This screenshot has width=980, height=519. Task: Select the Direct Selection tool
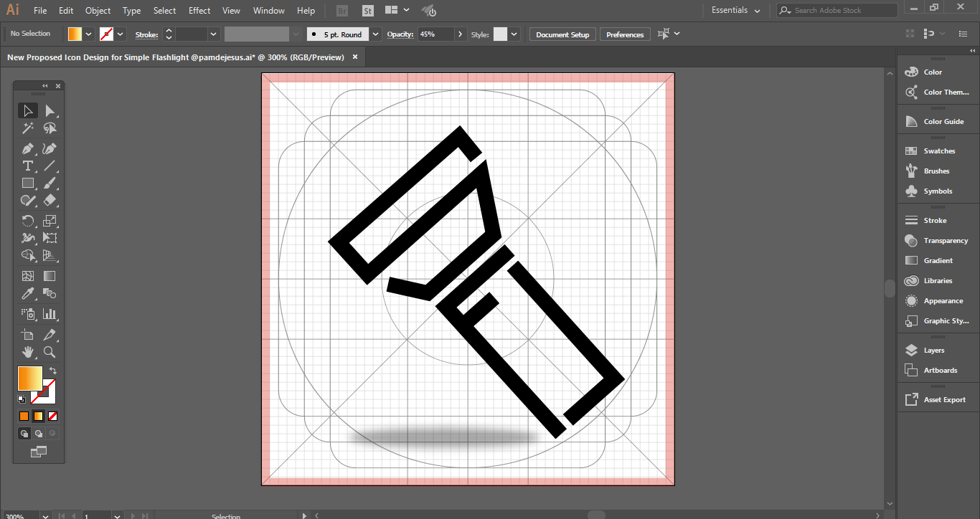pyautogui.click(x=50, y=110)
